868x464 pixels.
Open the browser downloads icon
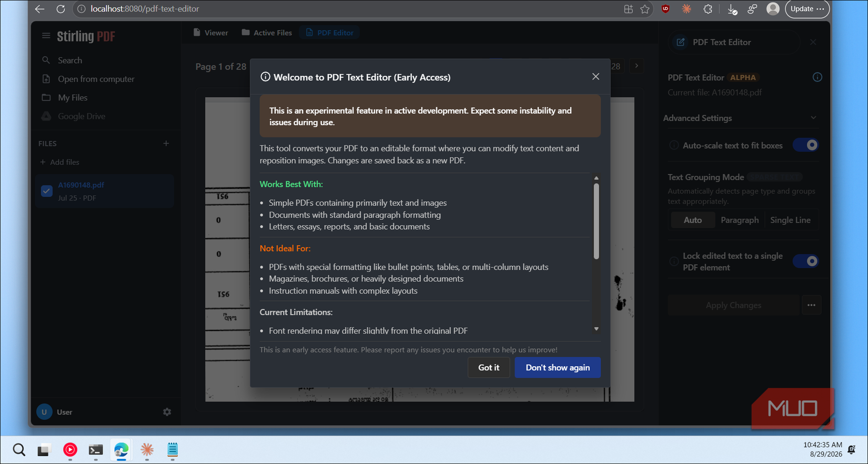(x=732, y=9)
